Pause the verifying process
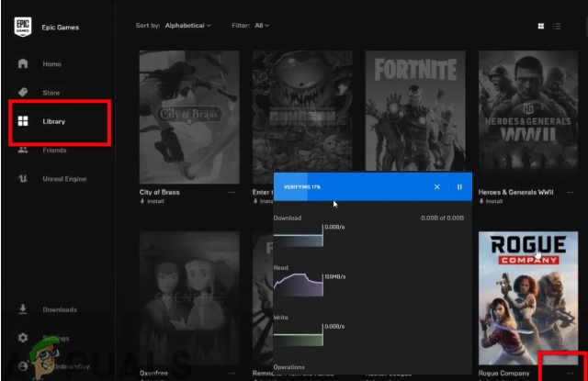This screenshot has width=588, height=381. click(459, 186)
